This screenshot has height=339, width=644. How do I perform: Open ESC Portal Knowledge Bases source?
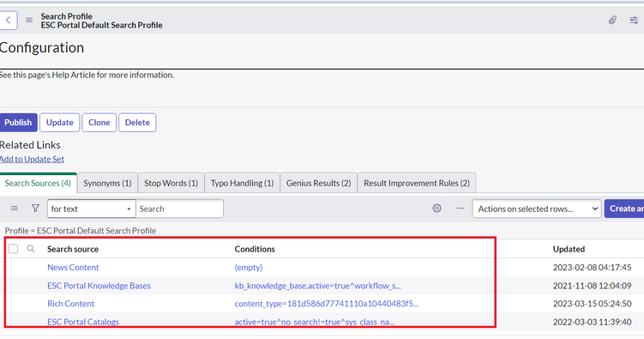click(99, 286)
